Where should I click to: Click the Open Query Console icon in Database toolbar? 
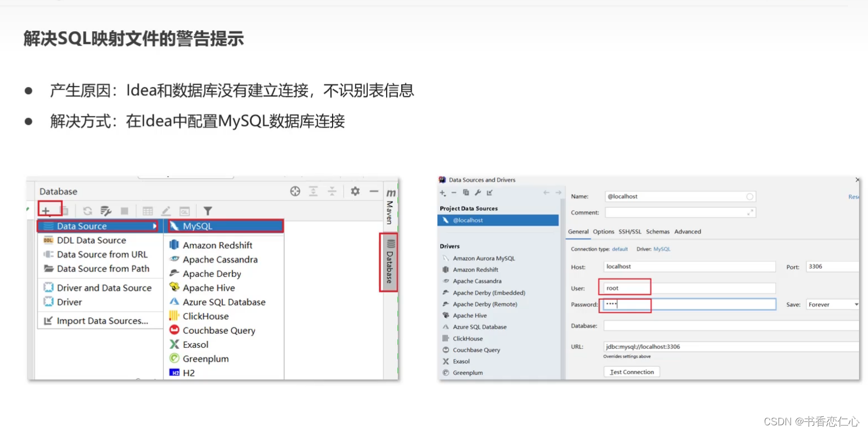tap(184, 211)
